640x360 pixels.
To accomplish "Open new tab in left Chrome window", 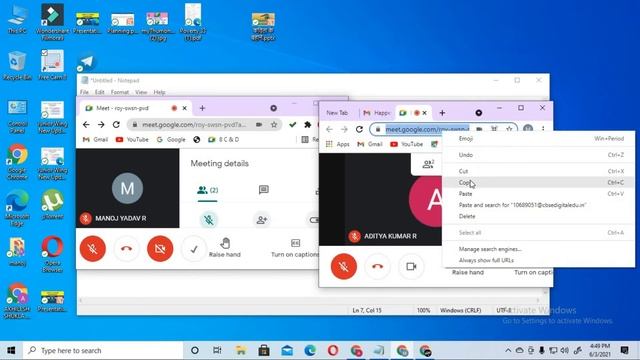I will [x=202, y=108].
